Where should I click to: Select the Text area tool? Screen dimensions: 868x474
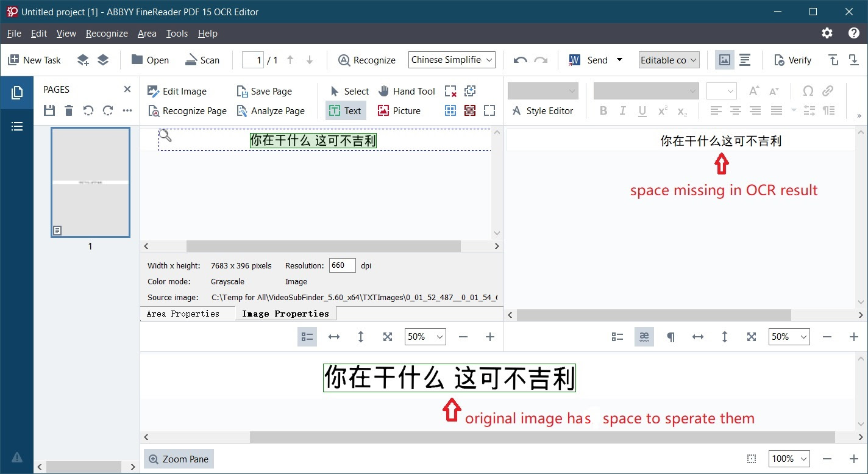coord(346,110)
